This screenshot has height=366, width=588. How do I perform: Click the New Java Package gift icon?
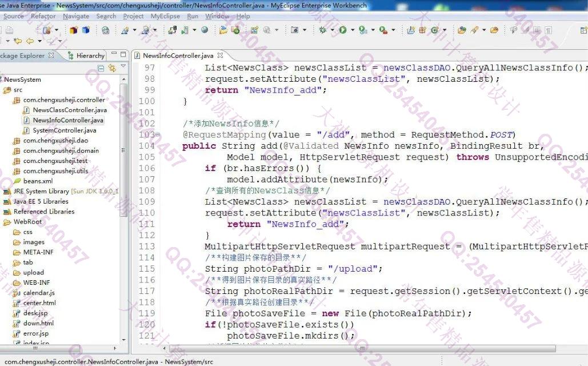[x=423, y=30]
